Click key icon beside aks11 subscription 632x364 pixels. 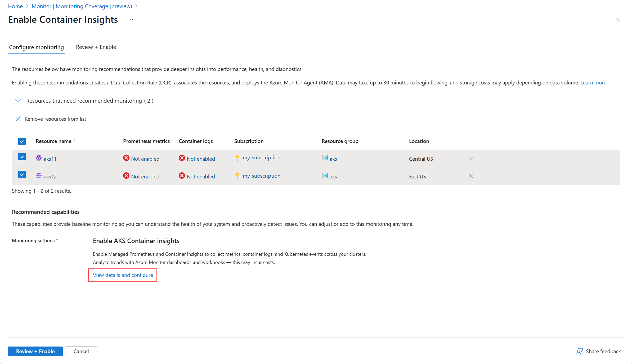[x=237, y=158]
